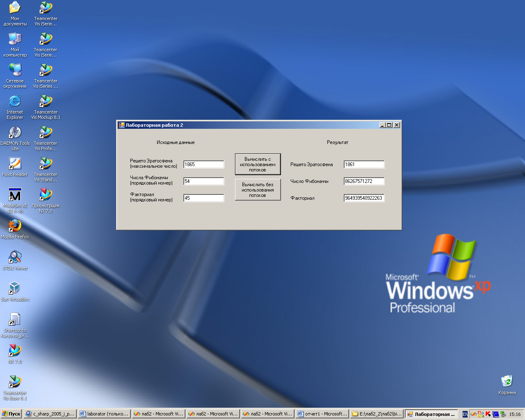Launch the Foxit Reader shortcut
525x420 pixels.
(x=15, y=167)
